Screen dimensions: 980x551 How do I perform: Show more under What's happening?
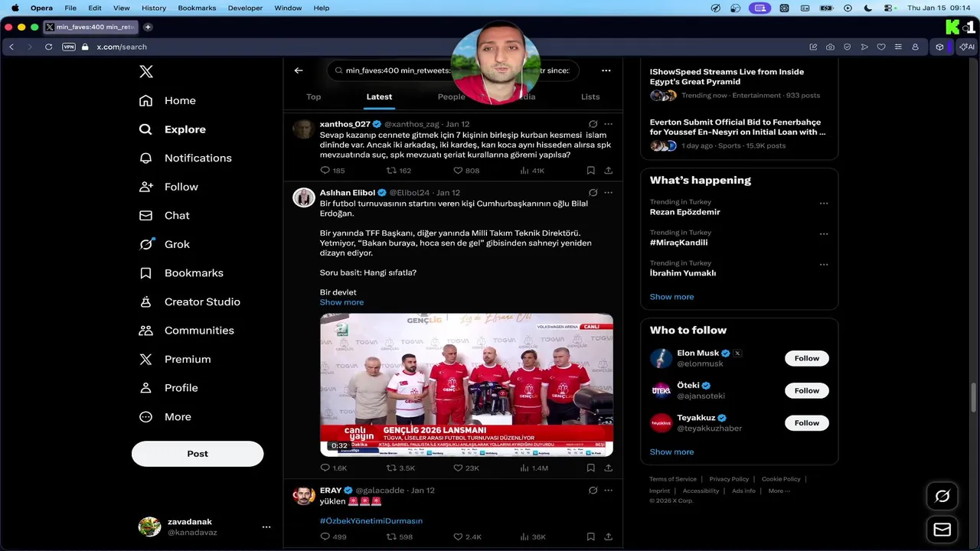click(x=671, y=297)
